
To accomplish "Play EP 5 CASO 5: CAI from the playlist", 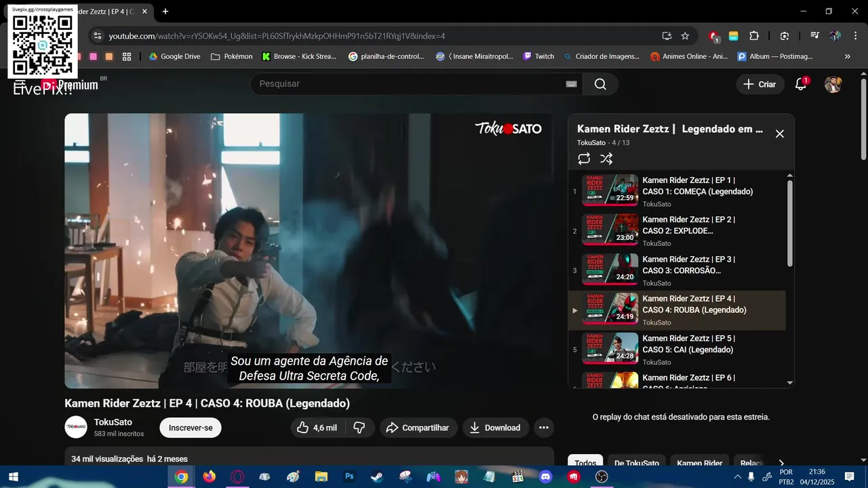I will 677,350.
